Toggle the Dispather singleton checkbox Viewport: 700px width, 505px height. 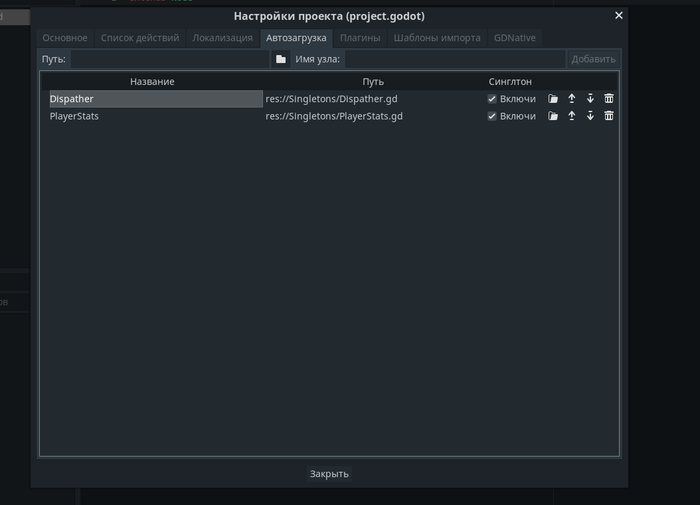coord(492,99)
